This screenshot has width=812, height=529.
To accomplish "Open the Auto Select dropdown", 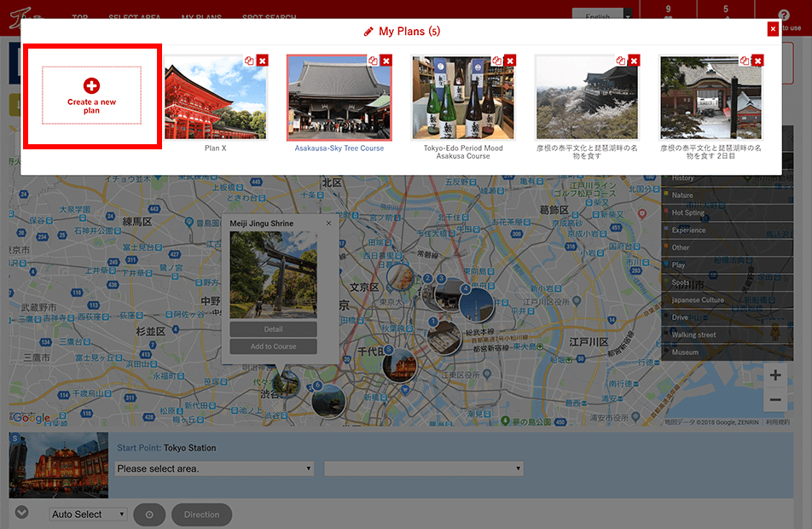I will 89,514.
